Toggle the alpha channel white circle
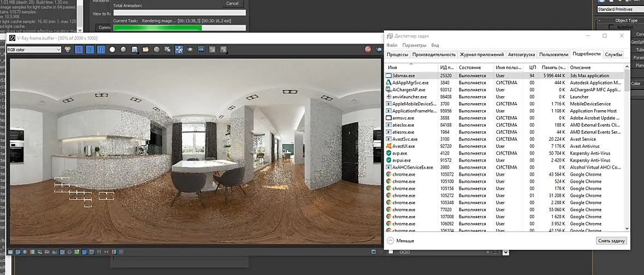 click(x=112, y=50)
